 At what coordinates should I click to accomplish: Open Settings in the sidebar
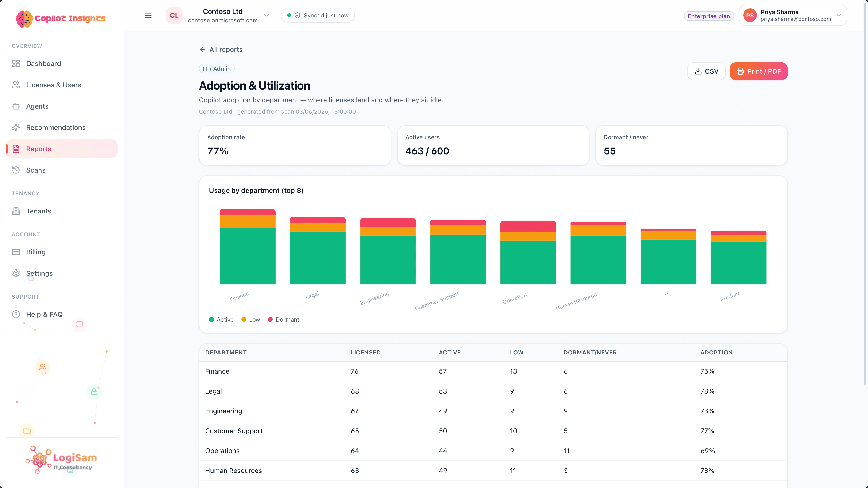pos(62,273)
